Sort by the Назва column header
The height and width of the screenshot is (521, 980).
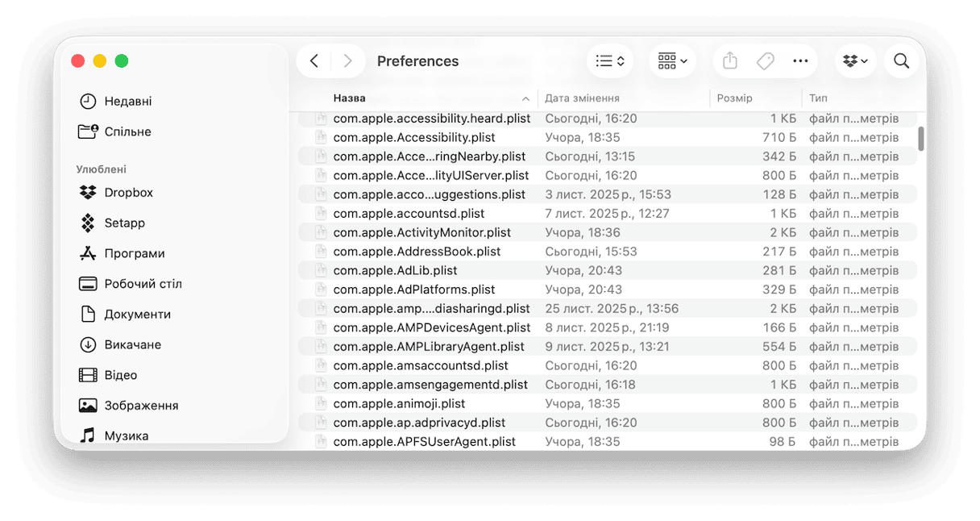tap(350, 98)
